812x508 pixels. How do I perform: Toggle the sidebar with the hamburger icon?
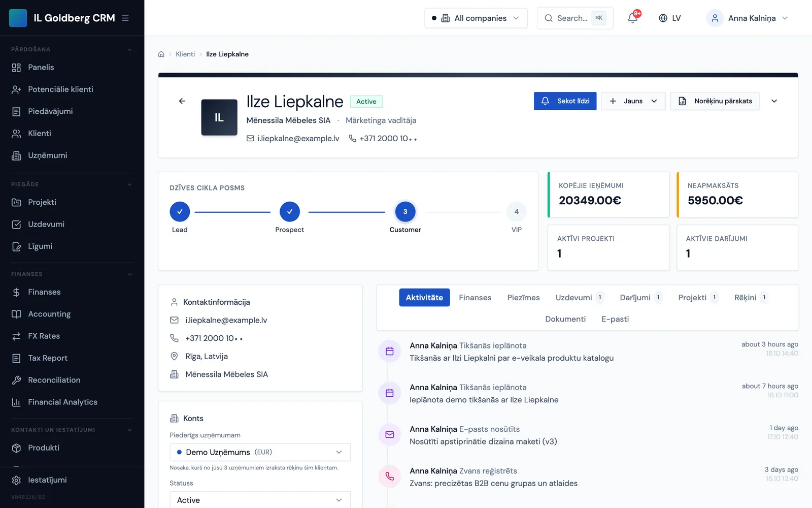[x=125, y=18]
